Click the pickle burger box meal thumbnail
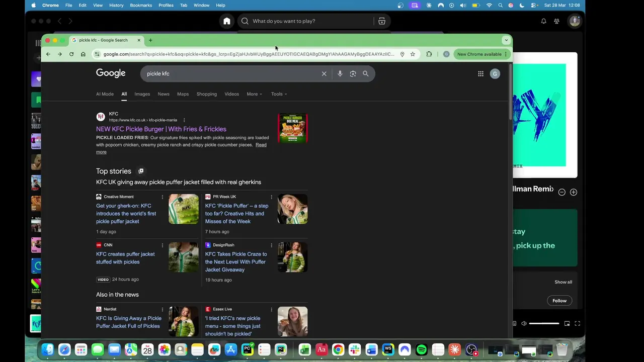Screen dimensions: 644x362 (293, 128)
